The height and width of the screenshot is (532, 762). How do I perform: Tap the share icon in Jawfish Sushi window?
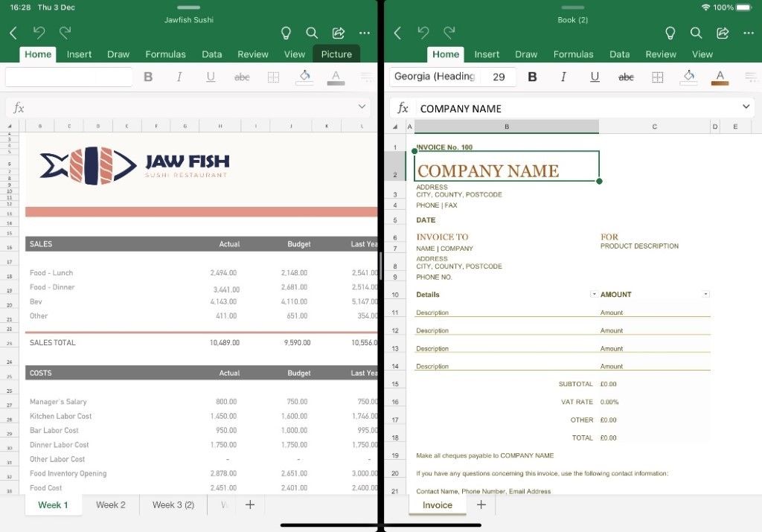click(x=338, y=33)
